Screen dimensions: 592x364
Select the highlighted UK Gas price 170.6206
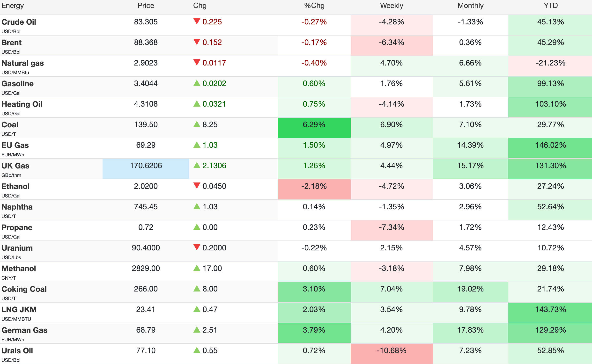click(146, 169)
